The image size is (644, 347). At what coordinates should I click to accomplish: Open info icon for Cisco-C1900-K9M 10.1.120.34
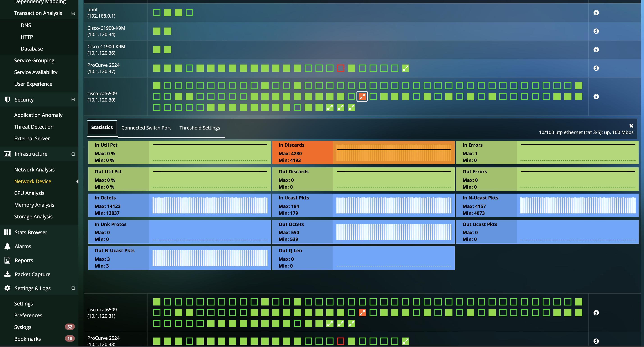pos(596,31)
